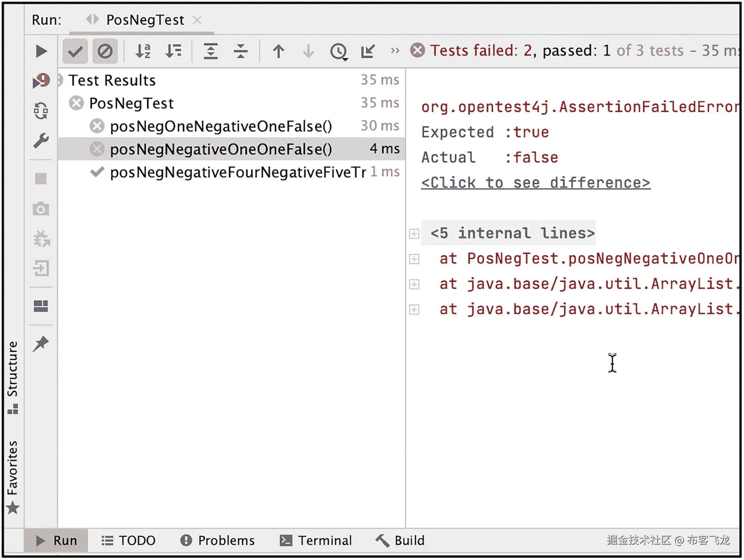This screenshot has width=744, height=560.
Task: Open test history clock icon
Action: pyautogui.click(x=339, y=51)
